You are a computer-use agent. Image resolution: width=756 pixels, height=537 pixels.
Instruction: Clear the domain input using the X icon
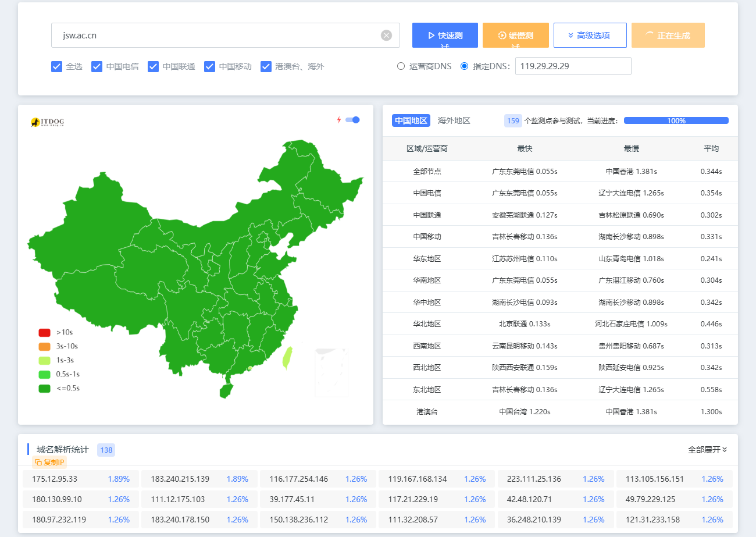click(x=386, y=35)
